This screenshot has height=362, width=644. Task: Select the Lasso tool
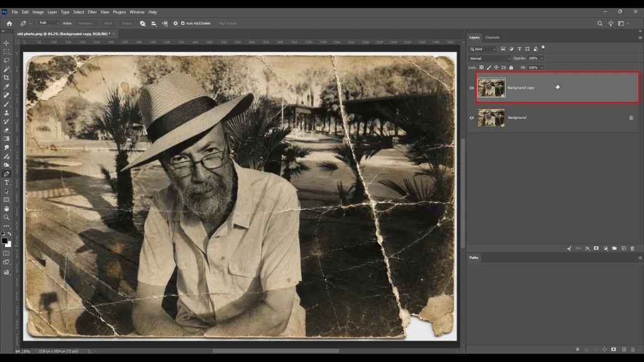(x=6, y=60)
